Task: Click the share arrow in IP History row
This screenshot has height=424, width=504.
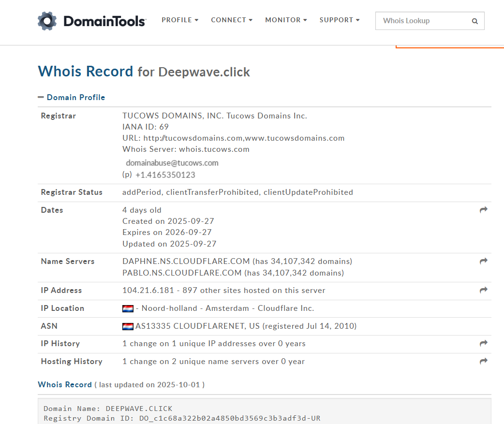Action: (x=483, y=343)
